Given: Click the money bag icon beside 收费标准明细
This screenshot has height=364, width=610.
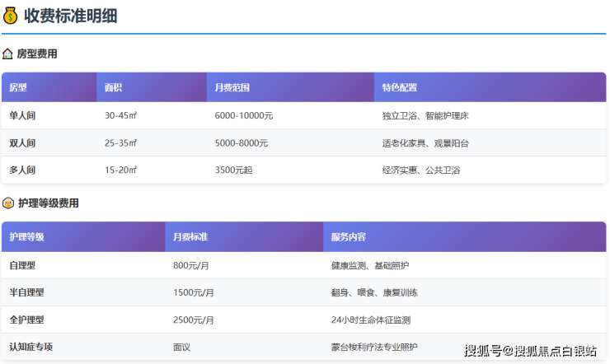Looking at the screenshot, I should (11, 15).
